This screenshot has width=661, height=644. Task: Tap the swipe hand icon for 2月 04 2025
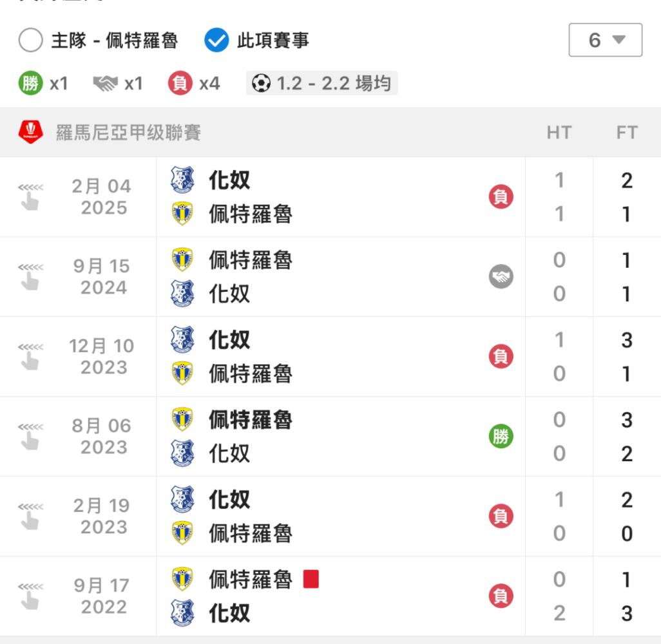point(30,197)
